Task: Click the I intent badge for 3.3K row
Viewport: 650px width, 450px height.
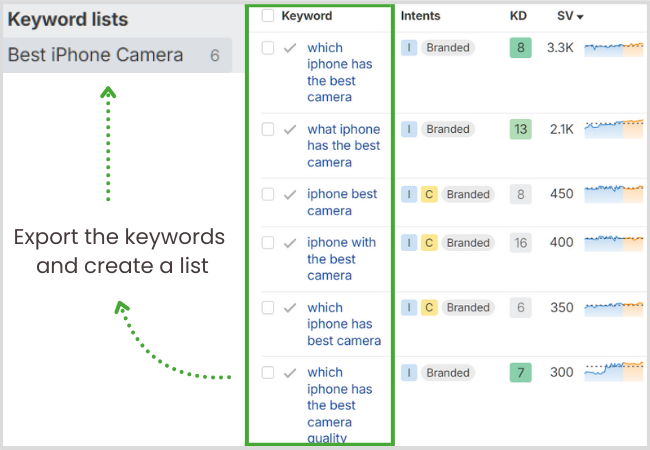Action: click(x=409, y=48)
